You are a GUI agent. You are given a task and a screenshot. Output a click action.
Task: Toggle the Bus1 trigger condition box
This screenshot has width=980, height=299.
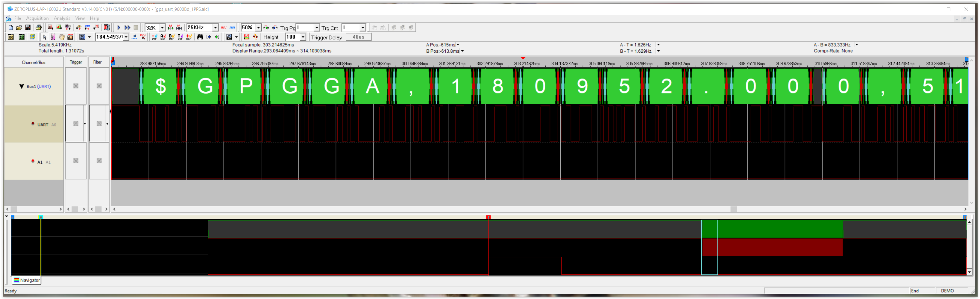(76, 86)
